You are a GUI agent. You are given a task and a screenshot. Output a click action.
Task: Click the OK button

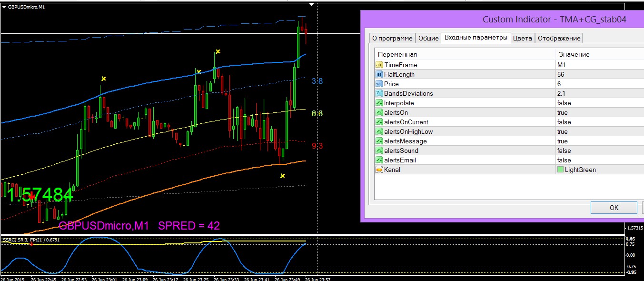click(614, 208)
